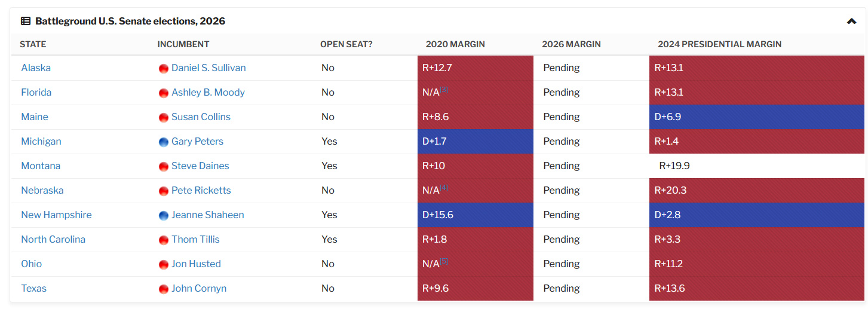
Task: Click the blue party dot beside Gary Peters
Action: click(163, 142)
